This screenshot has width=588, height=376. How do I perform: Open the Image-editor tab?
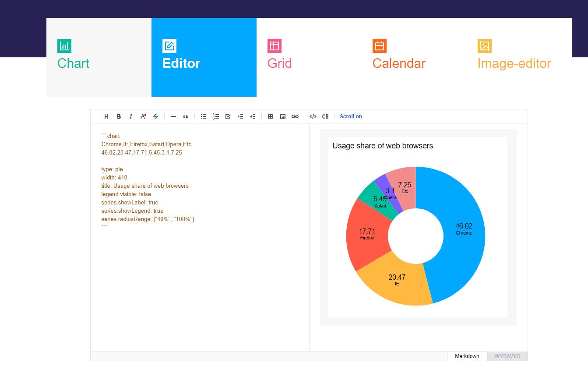(x=519, y=57)
